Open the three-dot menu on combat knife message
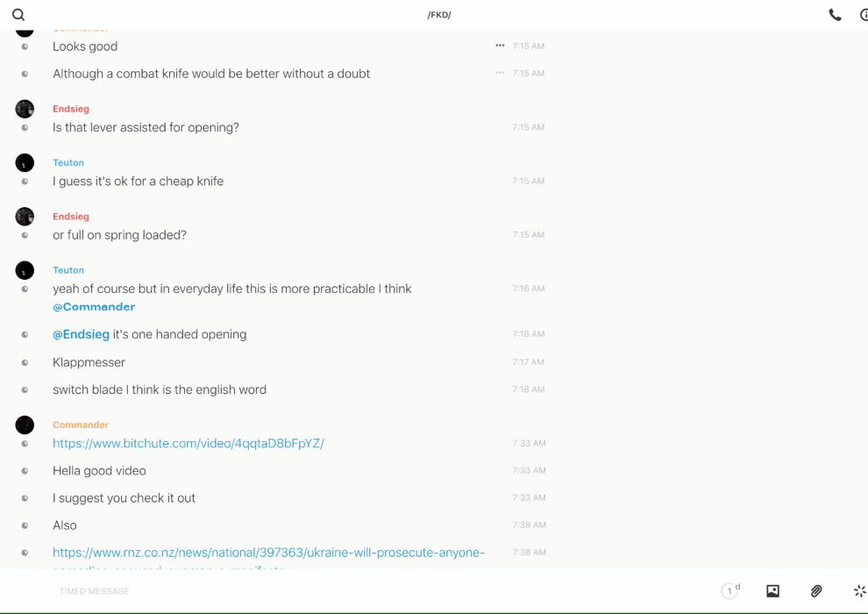The image size is (868, 614). [500, 73]
